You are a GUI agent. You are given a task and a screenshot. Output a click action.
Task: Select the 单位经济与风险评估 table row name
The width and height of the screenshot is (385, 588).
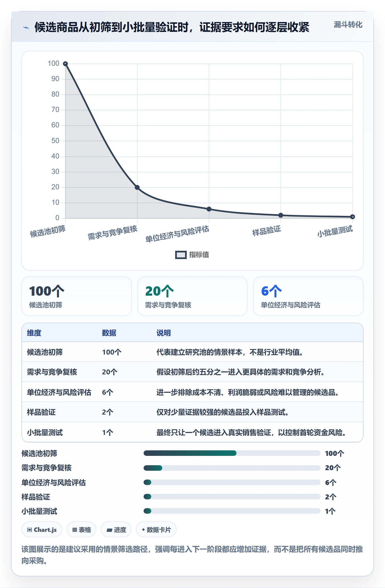(x=59, y=392)
